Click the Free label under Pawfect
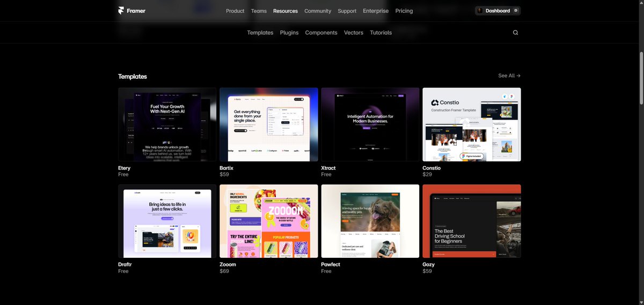Viewport: 644px width, 305px height. tap(326, 271)
